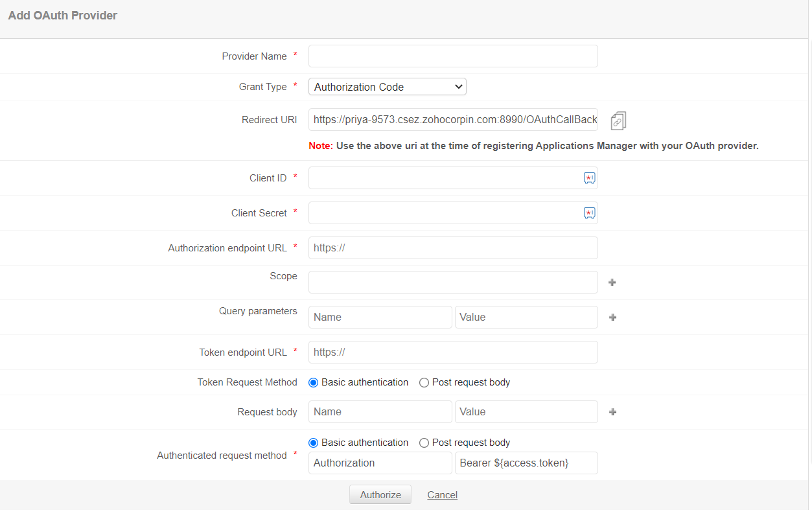Select Post request body for Token Request Method
812x519 pixels.
click(424, 383)
